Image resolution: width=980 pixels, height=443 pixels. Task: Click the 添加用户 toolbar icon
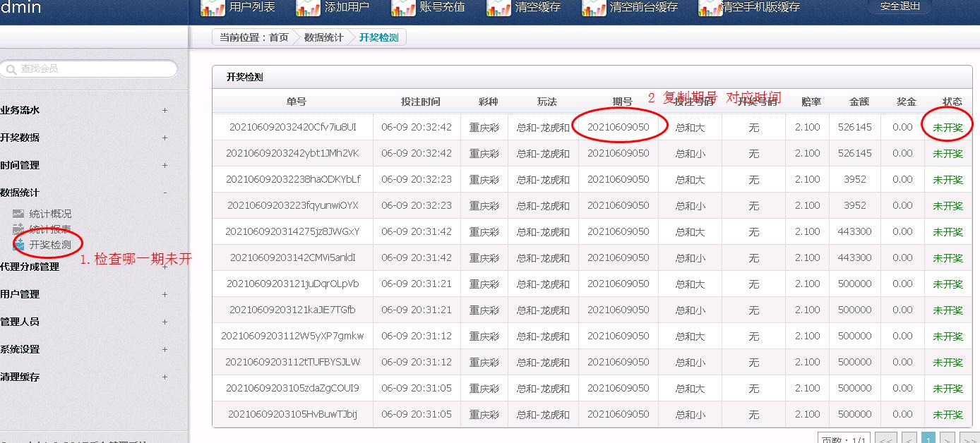click(x=307, y=8)
